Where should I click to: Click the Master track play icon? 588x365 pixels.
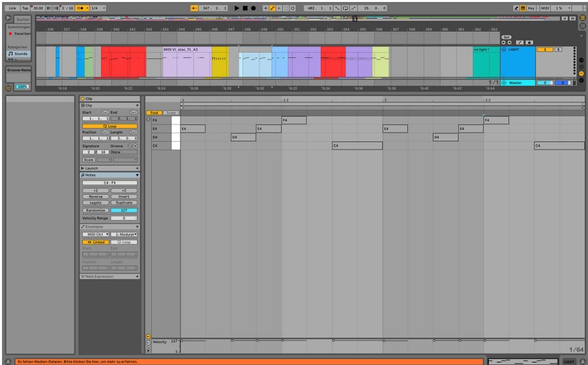click(504, 82)
